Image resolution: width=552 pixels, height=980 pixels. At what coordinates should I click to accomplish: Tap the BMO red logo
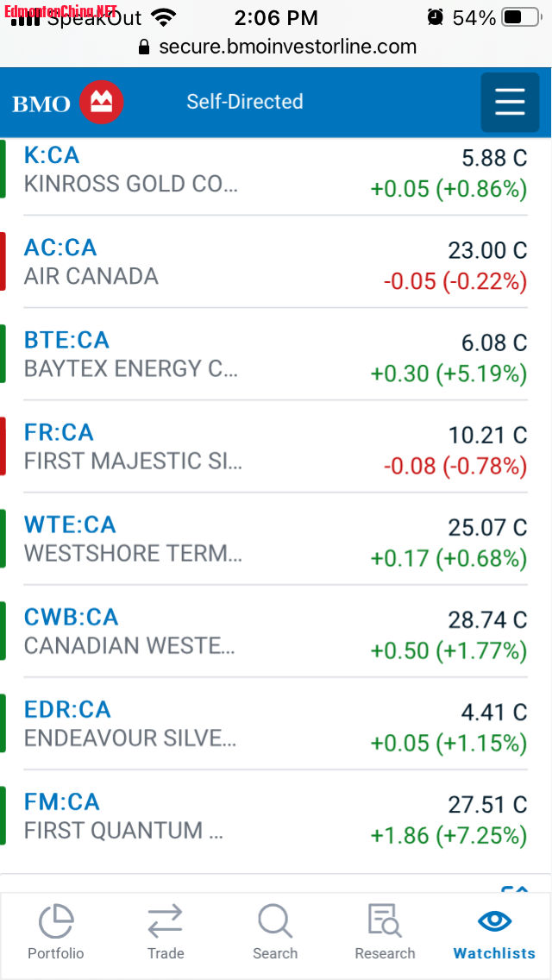pos(101,103)
